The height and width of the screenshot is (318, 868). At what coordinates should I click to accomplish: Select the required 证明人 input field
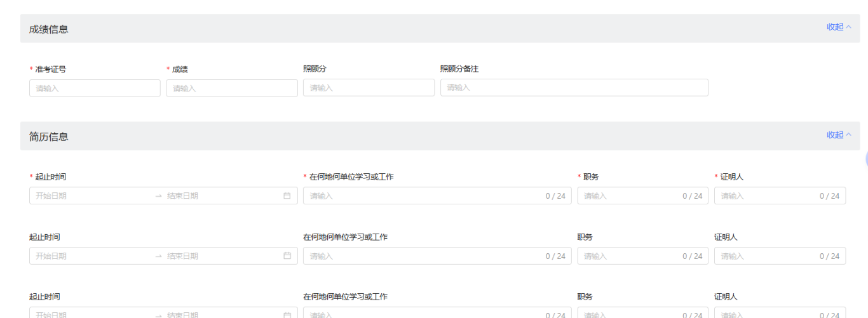(766, 196)
